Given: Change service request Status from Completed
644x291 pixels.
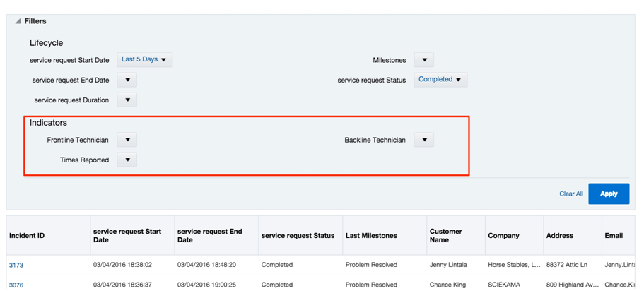Looking at the screenshot, I should [x=440, y=80].
